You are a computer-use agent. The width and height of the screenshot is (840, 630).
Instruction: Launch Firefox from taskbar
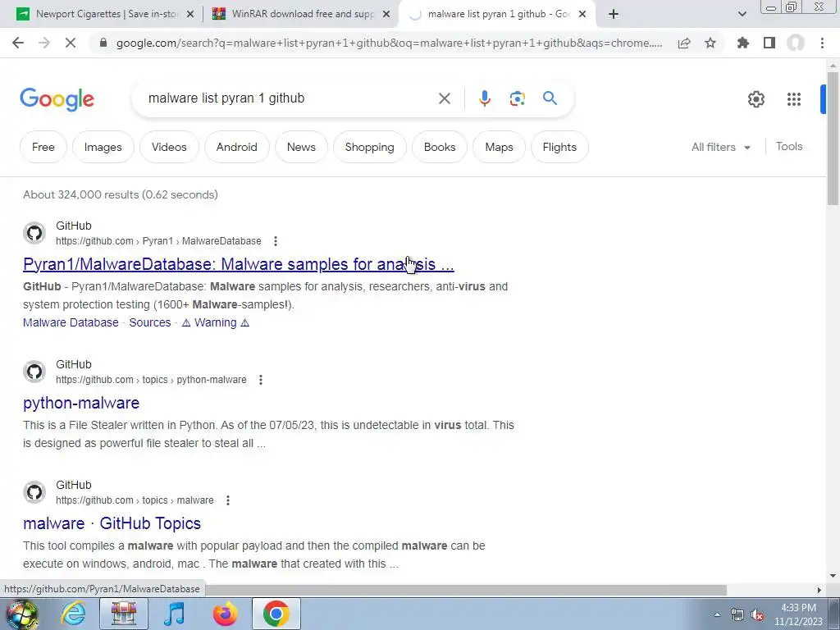click(225, 614)
